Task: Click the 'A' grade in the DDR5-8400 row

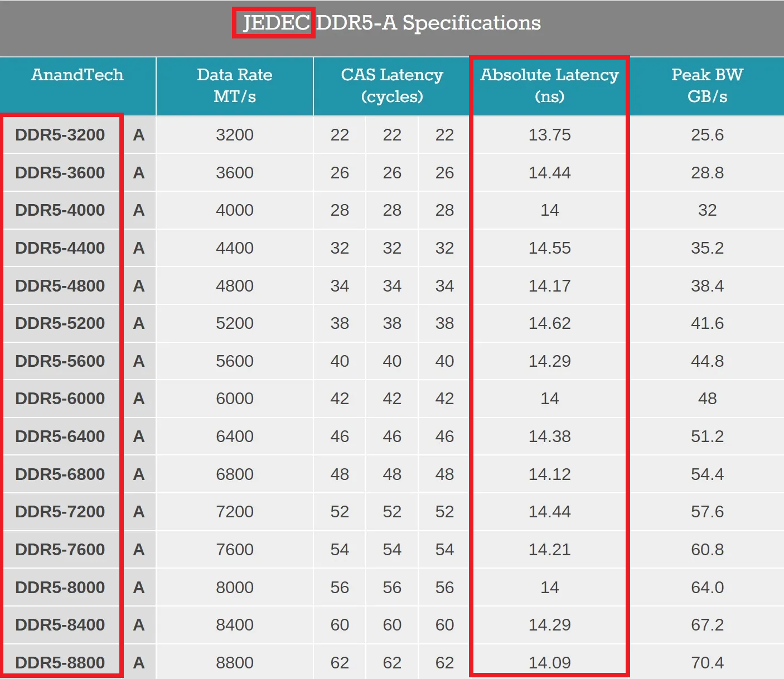Action: pyautogui.click(x=139, y=625)
